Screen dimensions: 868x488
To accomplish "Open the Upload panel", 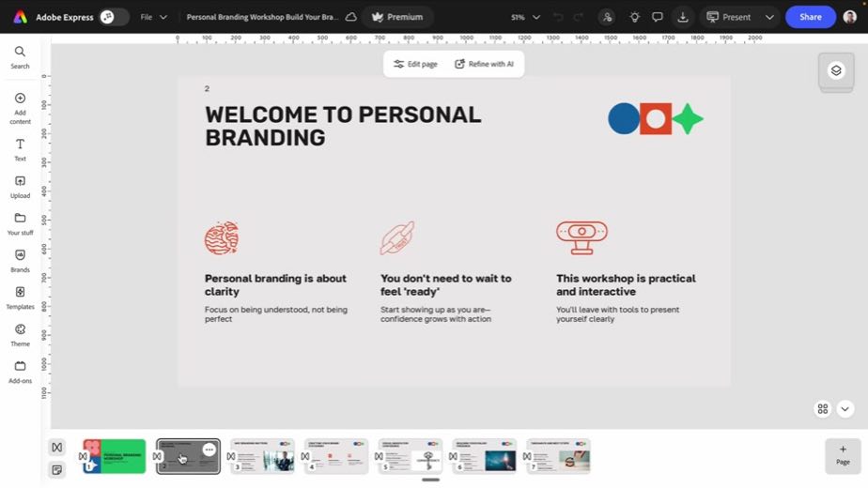I will 20,187.
